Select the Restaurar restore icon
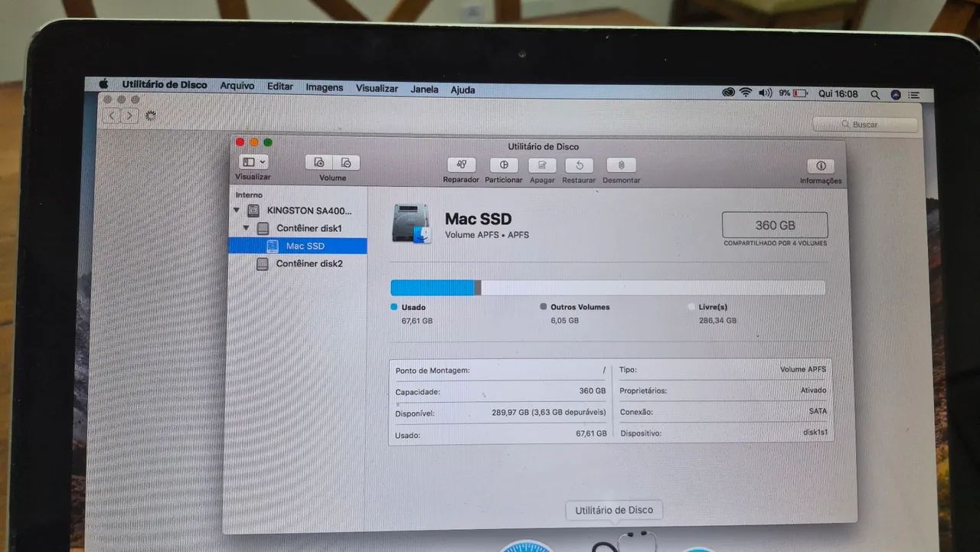Viewport: 980px width, 552px height. [578, 165]
